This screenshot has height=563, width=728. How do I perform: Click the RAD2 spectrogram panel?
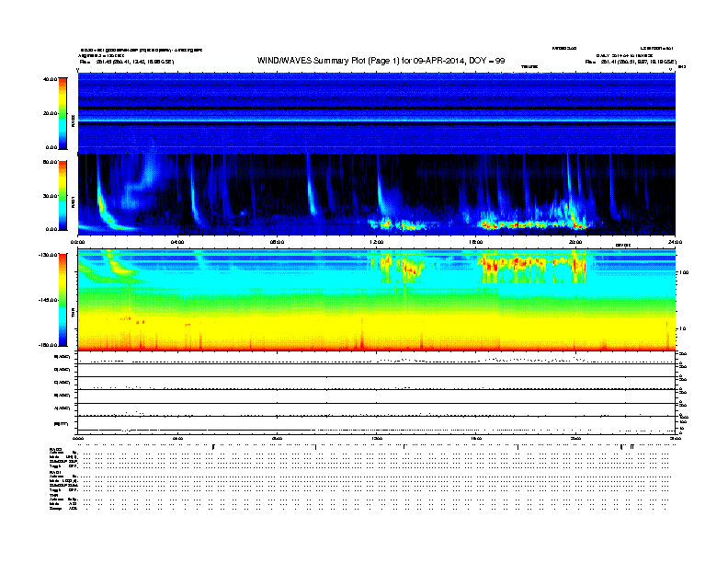(377, 113)
